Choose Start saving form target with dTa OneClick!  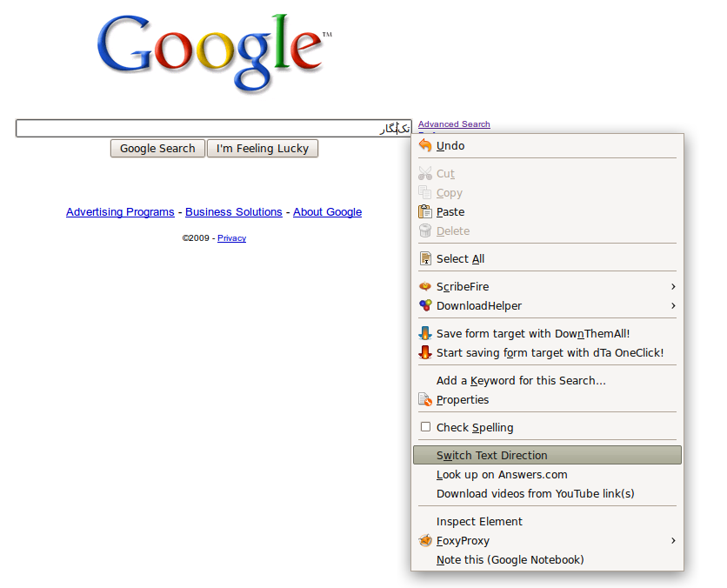coord(547,352)
